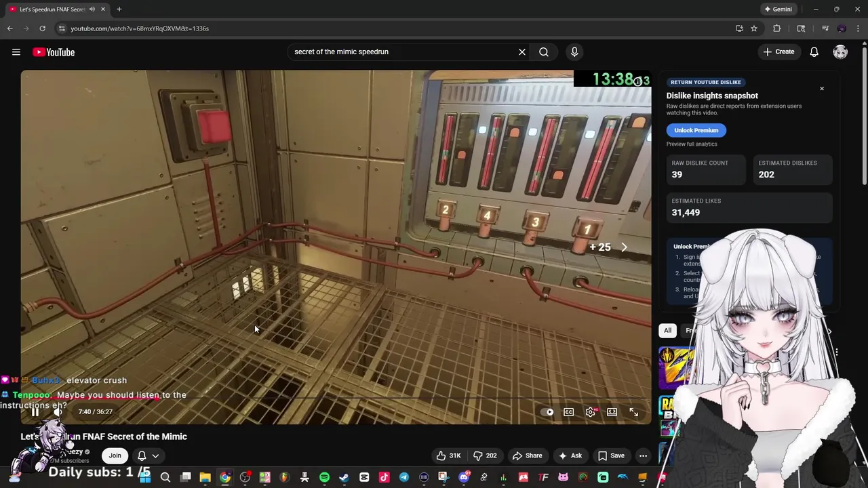Close the Dislike insights snapshot panel
The width and height of the screenshot is (868, 488).
coord(822,89)
